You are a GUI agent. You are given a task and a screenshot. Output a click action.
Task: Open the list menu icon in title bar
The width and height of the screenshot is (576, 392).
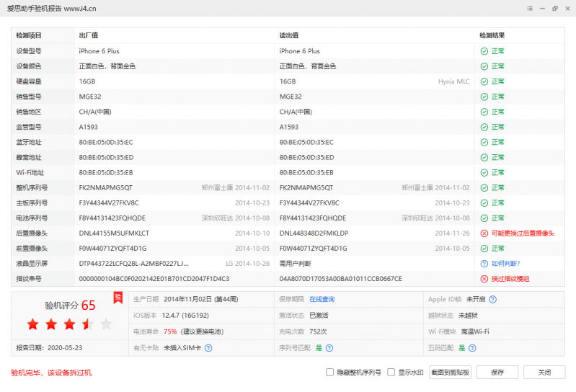tap(529, 8)
